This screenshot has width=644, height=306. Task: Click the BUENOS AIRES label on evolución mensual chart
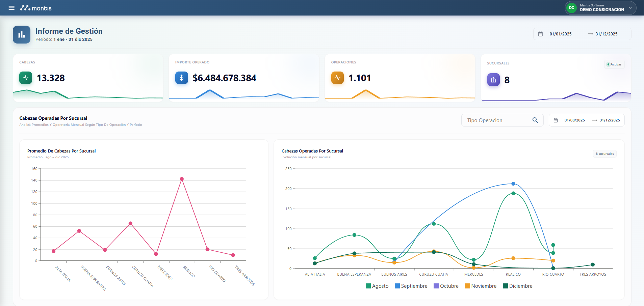tap(394, 274)
